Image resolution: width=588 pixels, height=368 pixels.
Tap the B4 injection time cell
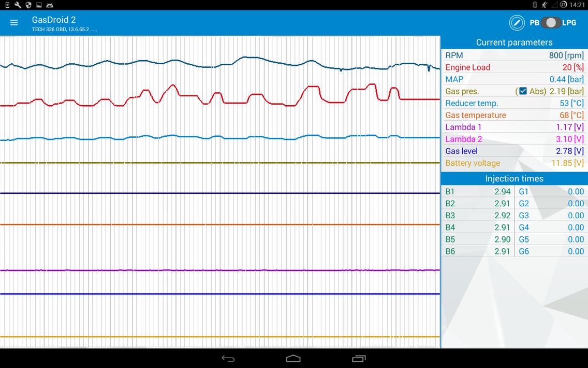[478, 228]
